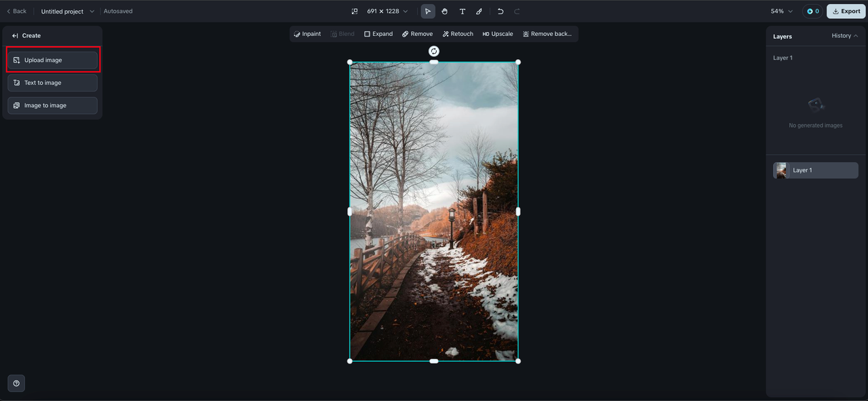Click the Autosaved status text
This screenshot has height=401, width=868.
coord(118,12)
